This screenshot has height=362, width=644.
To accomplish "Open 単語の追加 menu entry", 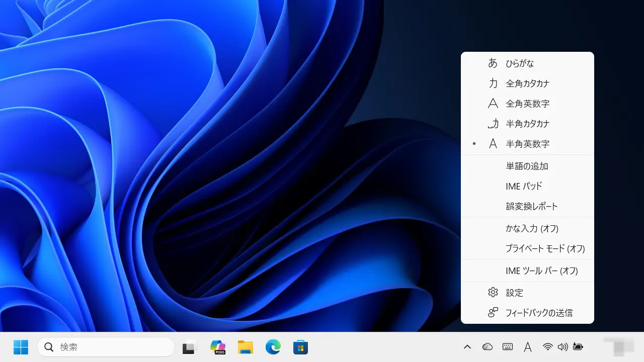I will click(527, 166).
